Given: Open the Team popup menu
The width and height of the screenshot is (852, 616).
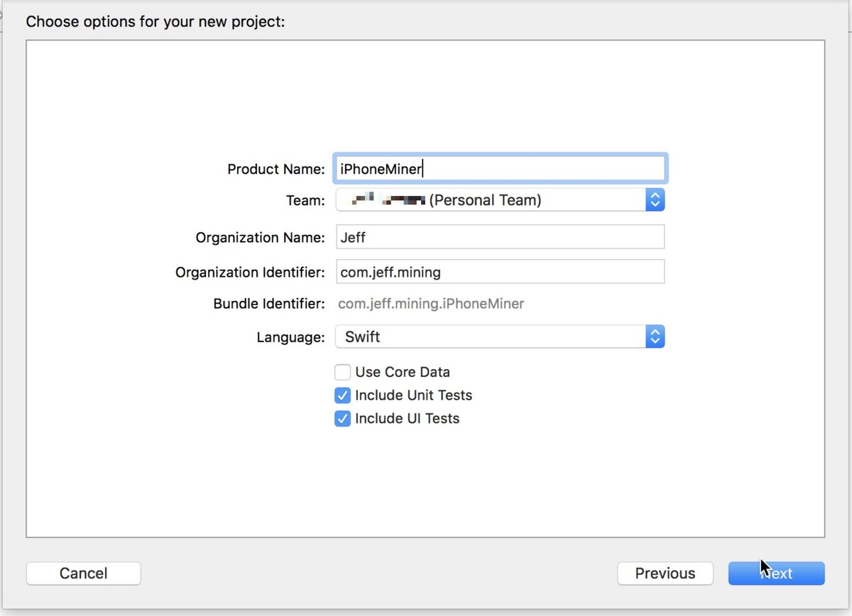Looking at the screenshot, I should (490, 200).
